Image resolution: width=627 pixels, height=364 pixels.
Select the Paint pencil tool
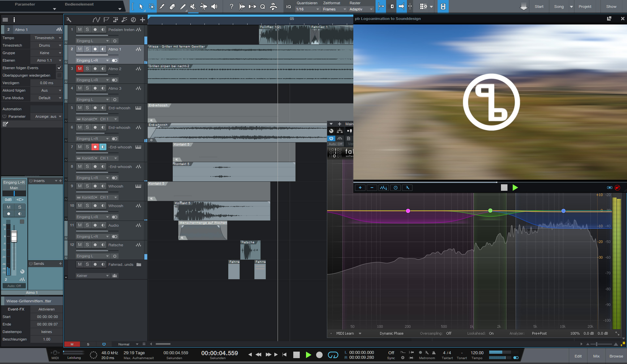(x=183, y=7)
